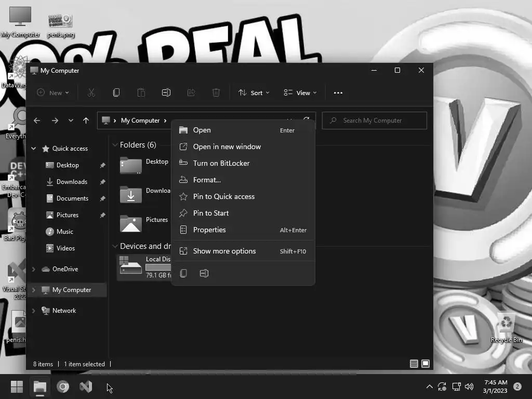Open Downloads in Quick access sidebar

[x=72, y=182]
